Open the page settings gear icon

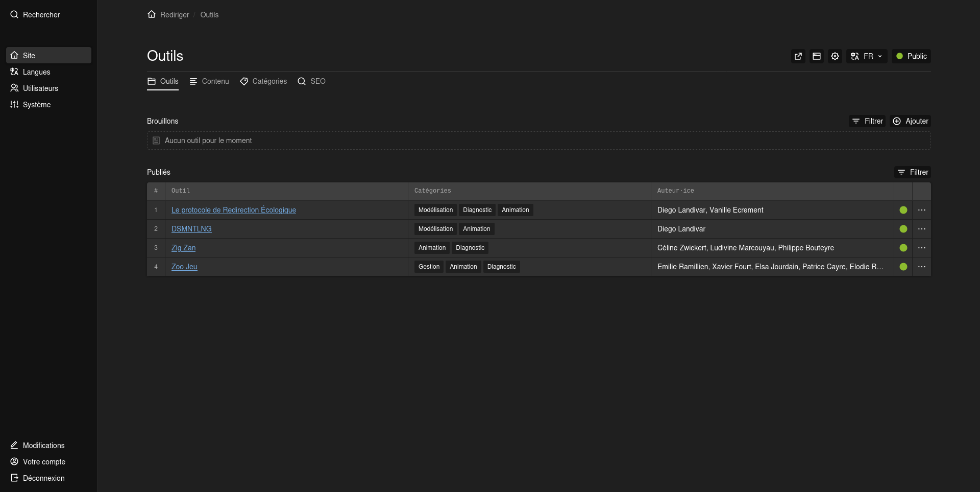click(835, 56)
